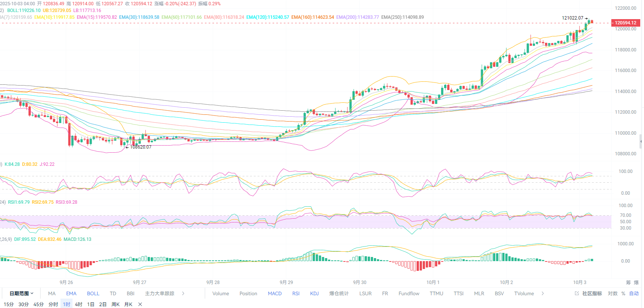Image resolution: width=644 pixels, height=308 pixels.
Task: Close the timeframe bar with X icon
Action: 140,304
